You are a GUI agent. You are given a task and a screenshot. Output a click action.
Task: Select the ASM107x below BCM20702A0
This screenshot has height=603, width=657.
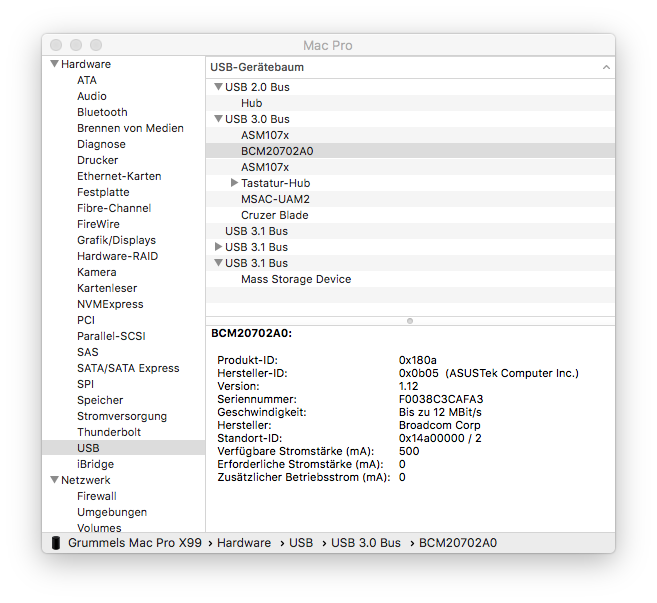click(410, 167)
